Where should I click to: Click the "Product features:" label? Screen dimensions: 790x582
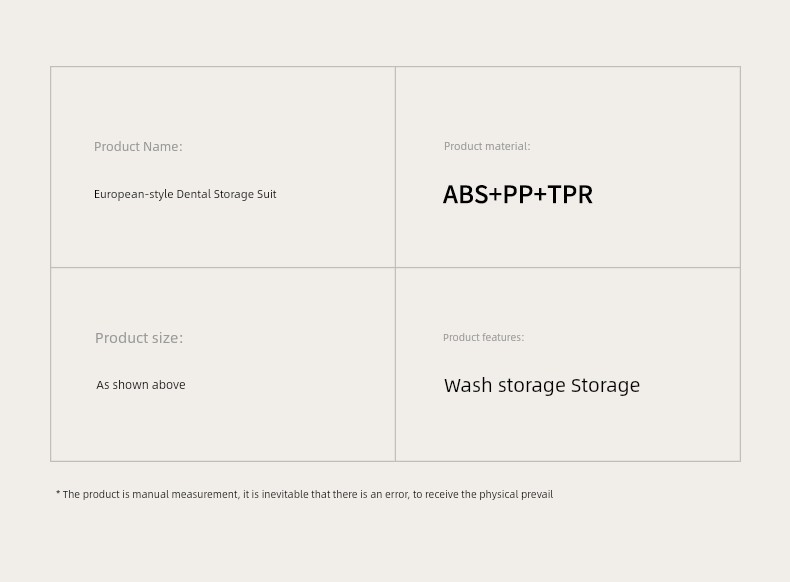483,338
